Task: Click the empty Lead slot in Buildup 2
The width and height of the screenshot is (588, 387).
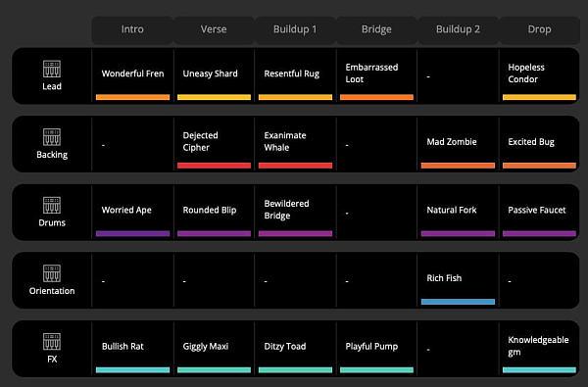Action: tap(458, 75)
